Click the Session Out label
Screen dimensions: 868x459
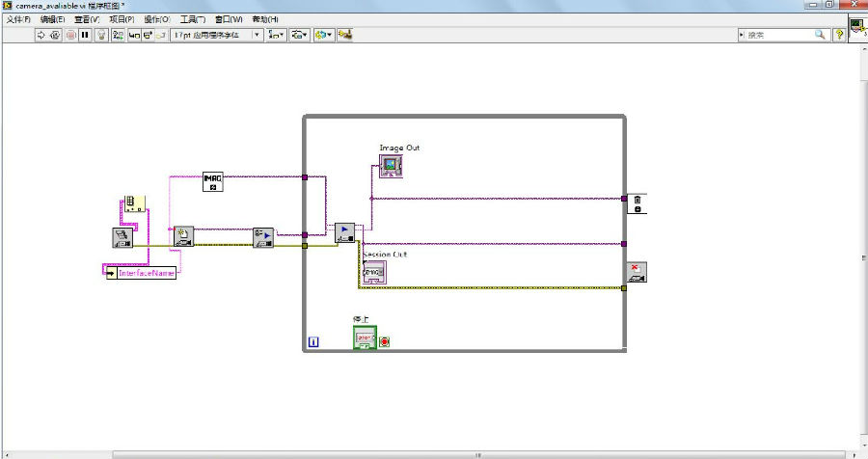pyautogui.click(x=385, y=255)
